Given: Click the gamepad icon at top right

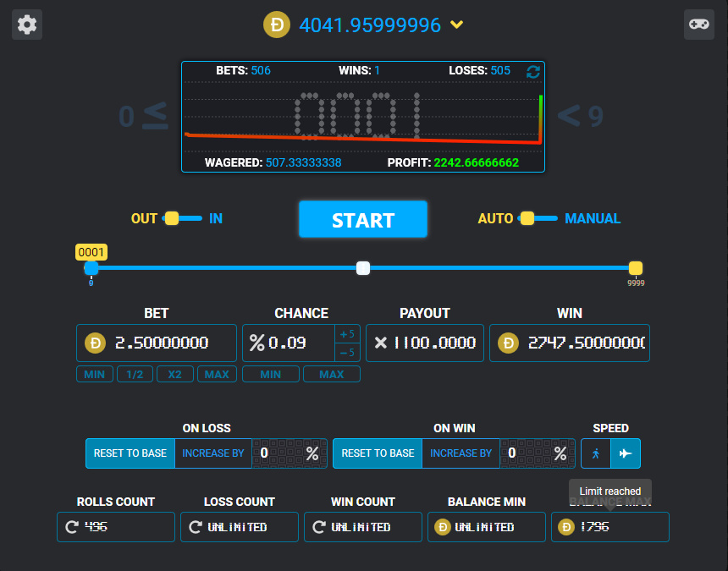Looking at the screenshot, I should click(x=698, y=25).
